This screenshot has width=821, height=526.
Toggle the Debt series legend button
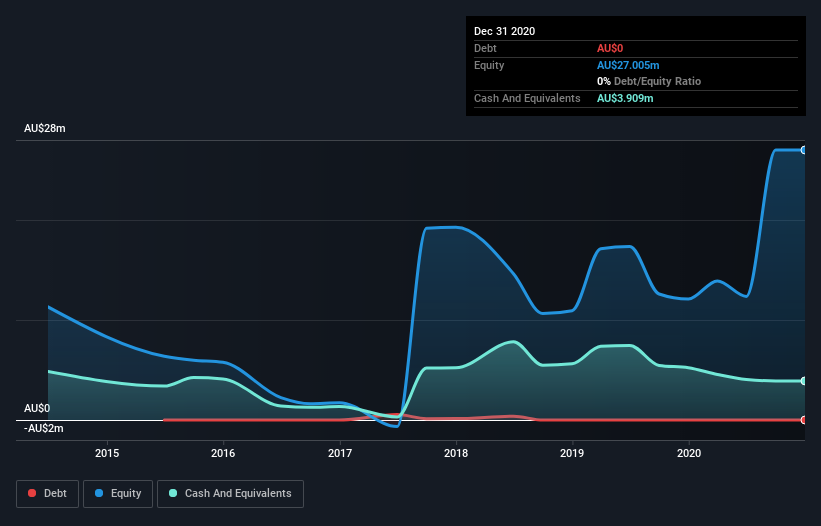[48, 494]
